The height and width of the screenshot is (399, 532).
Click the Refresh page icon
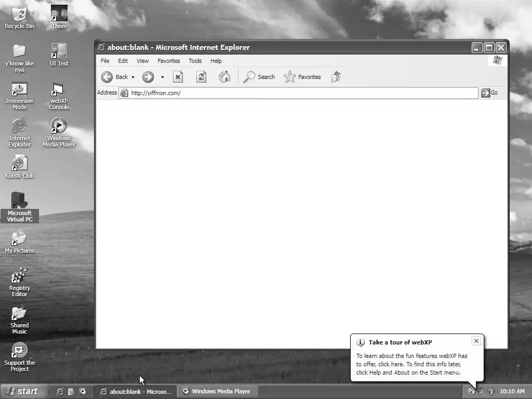pos(201,77)
